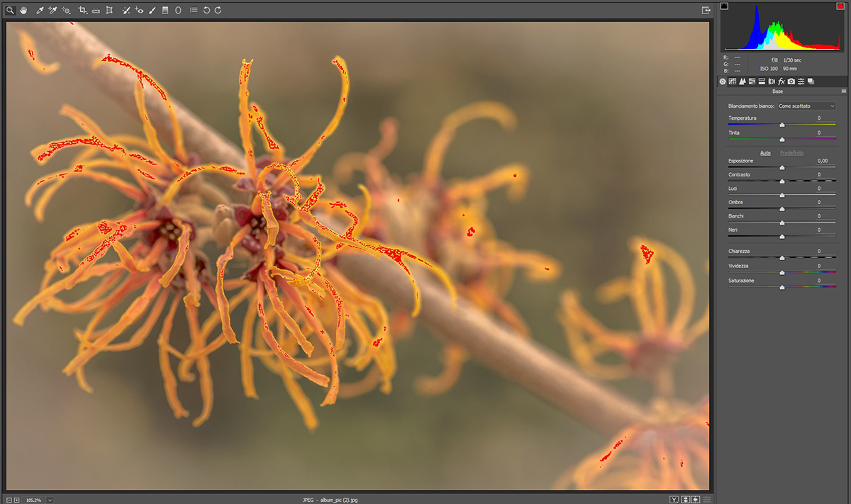Toggle the highlight clipping warning
The height and width of the screenshot is (504, 851).
click(x=841, y=6)
